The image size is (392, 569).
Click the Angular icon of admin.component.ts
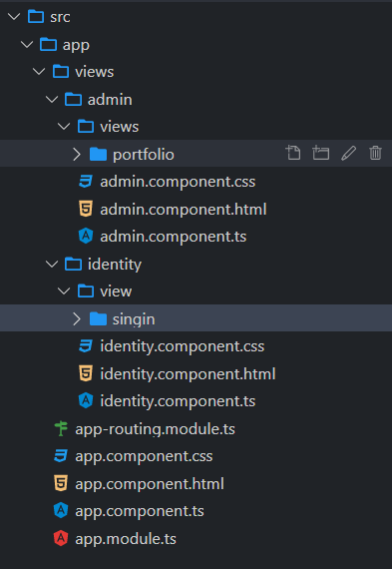coord(86,237)
